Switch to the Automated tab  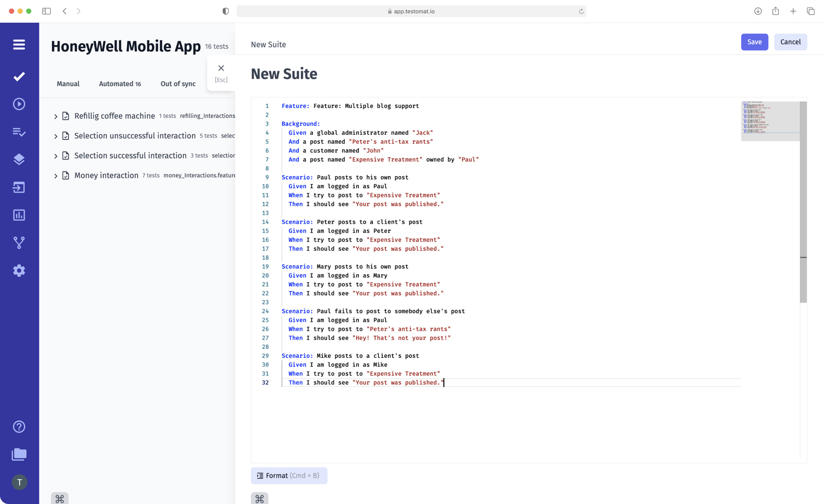coord(120,84)
